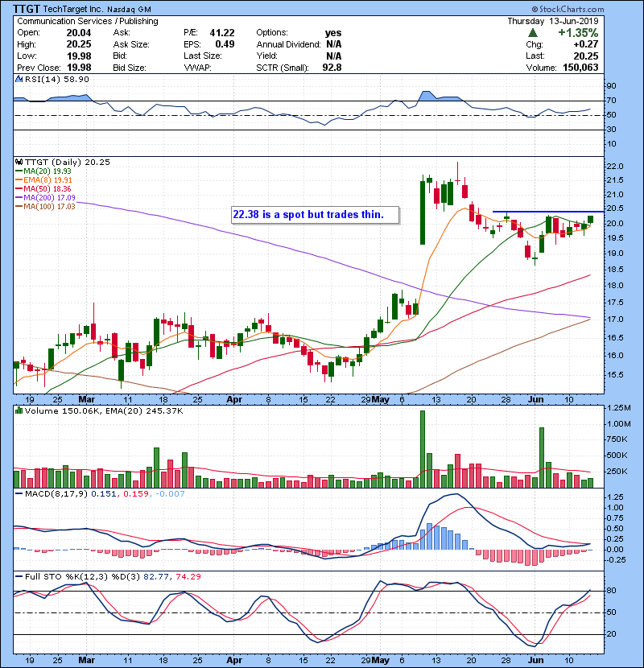644x668 pixels.
Task: Click the RSI(14) area indicator icon
Action: 19,79
